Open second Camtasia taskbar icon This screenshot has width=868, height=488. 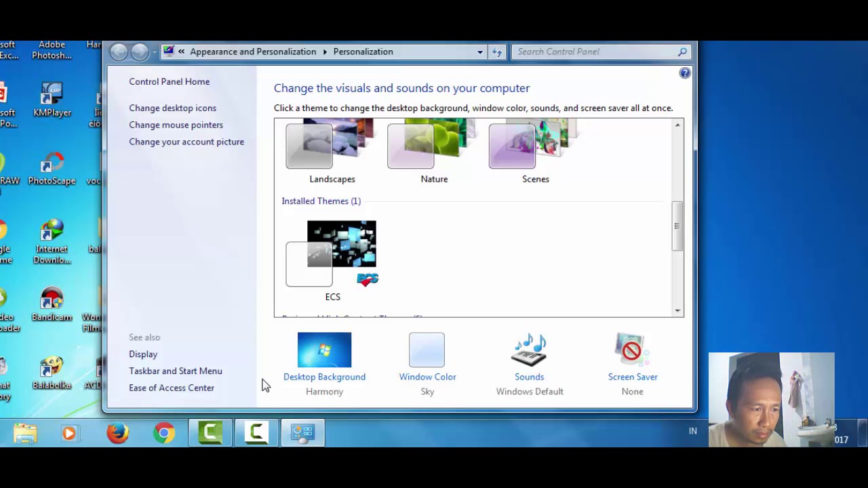[x=256, y=433]
